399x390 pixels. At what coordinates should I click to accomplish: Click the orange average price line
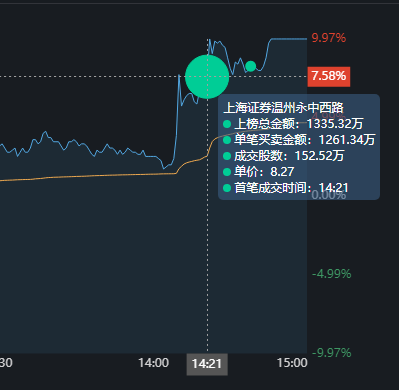point(100,176)
